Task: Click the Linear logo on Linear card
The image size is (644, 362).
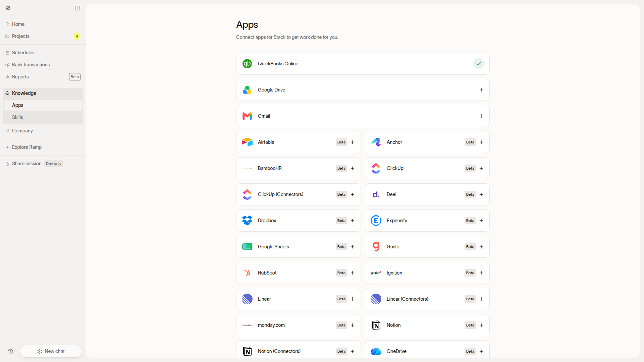Action: [x=247, y=299]
